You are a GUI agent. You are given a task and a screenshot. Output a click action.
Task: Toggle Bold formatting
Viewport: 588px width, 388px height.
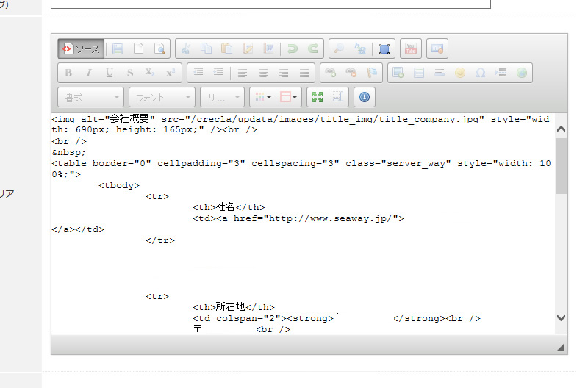coord(68,73)
